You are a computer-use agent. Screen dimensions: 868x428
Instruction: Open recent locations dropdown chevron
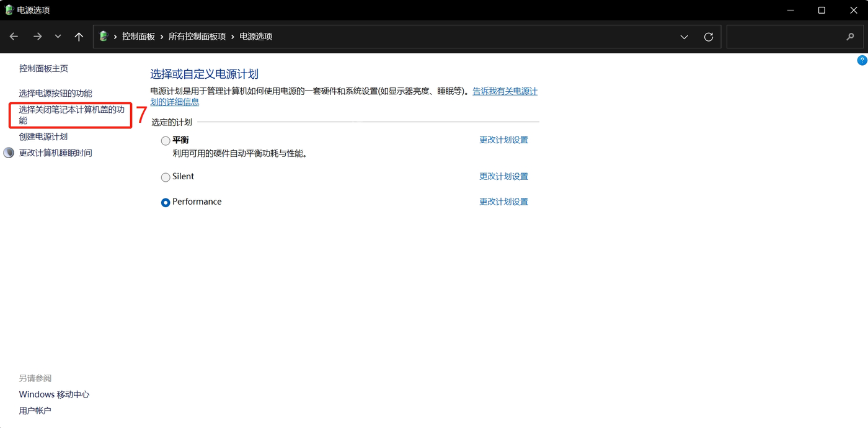(58, 37)
